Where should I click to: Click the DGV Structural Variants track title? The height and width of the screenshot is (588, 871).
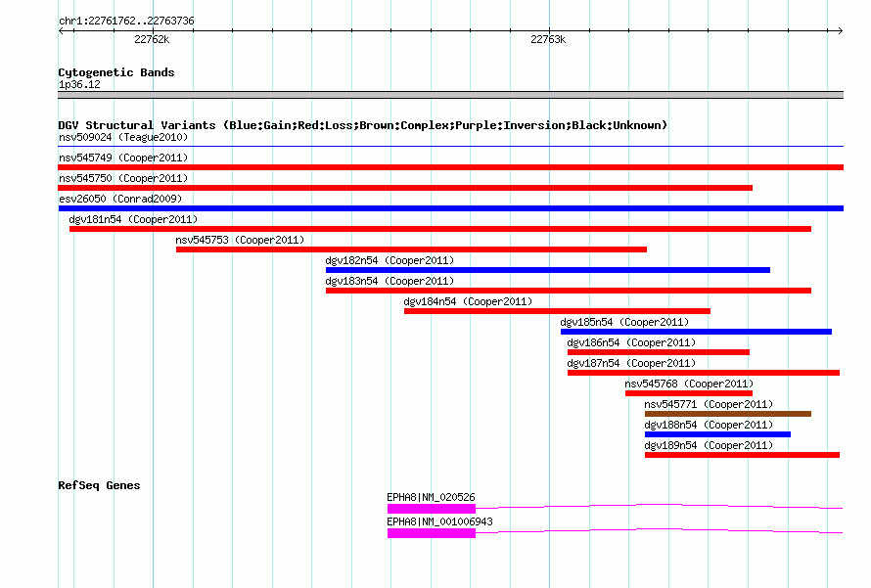click(362, 125)
